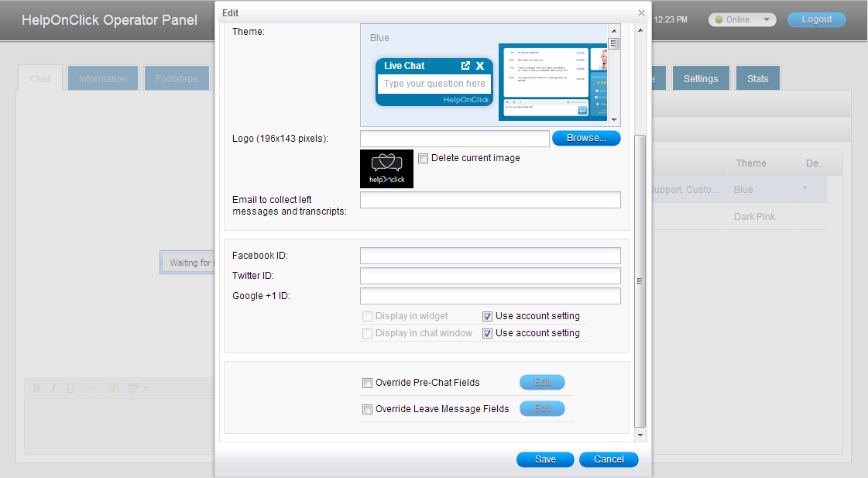Click dialog scrollbar up arrow
Screen dimensions: 868x478
(640, 30)
